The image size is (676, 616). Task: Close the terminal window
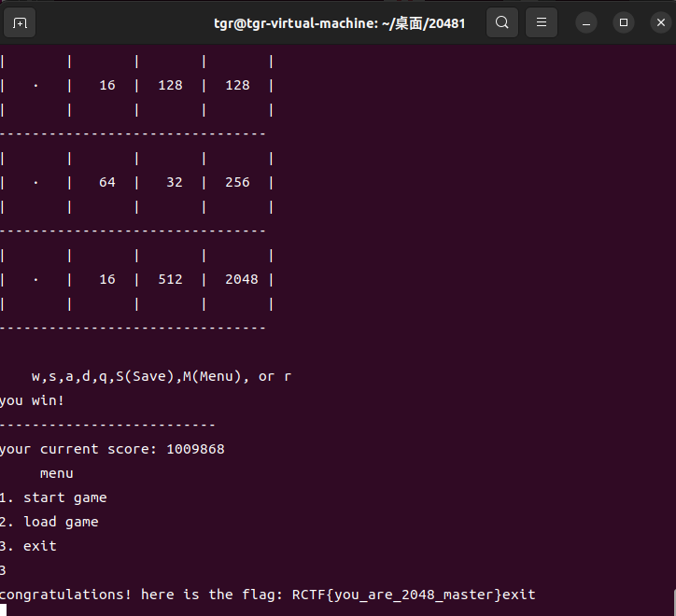pyautogui.click(x=657, y=22)
